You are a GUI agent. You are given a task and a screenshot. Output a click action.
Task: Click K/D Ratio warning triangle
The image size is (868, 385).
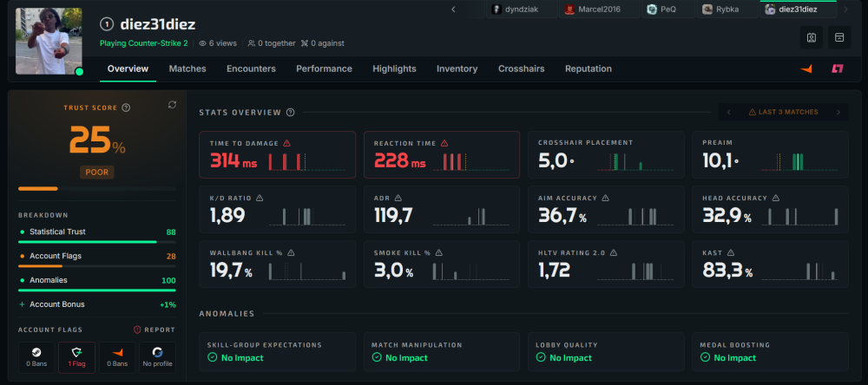coord(260,198)
